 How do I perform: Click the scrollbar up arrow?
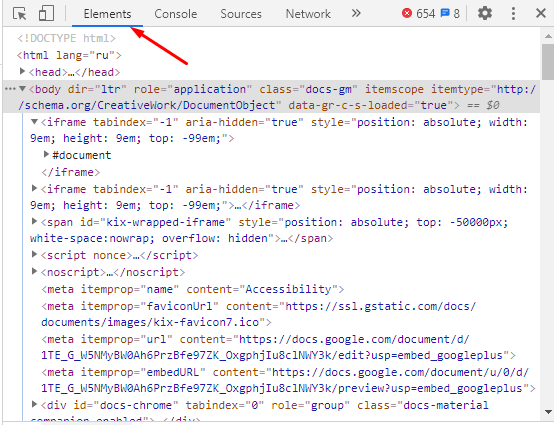(548, 36)
